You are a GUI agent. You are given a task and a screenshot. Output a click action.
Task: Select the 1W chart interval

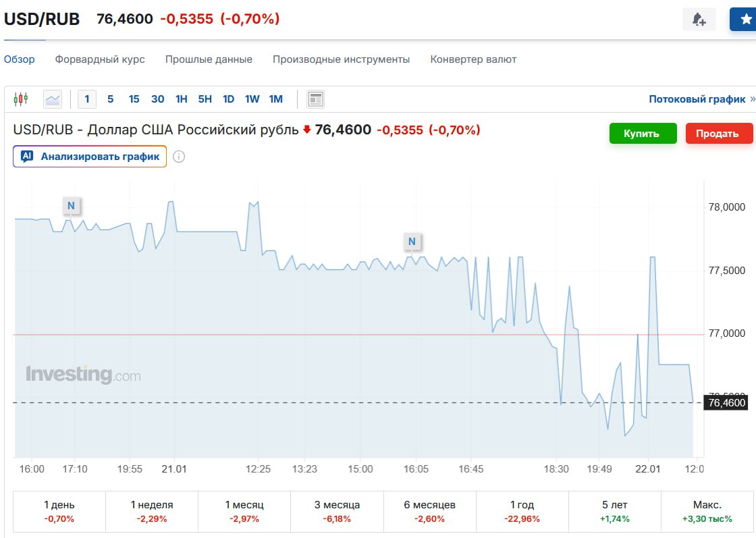pos(252,99)
